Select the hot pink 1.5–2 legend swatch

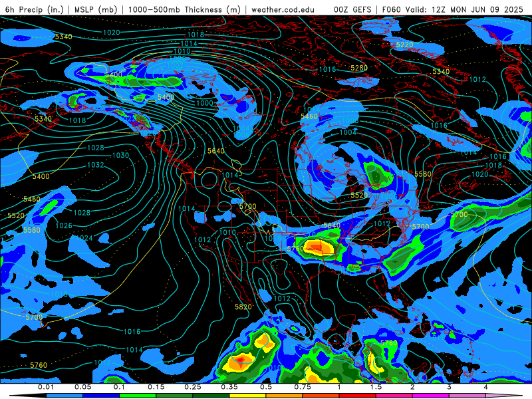click(x=394, y=396)
